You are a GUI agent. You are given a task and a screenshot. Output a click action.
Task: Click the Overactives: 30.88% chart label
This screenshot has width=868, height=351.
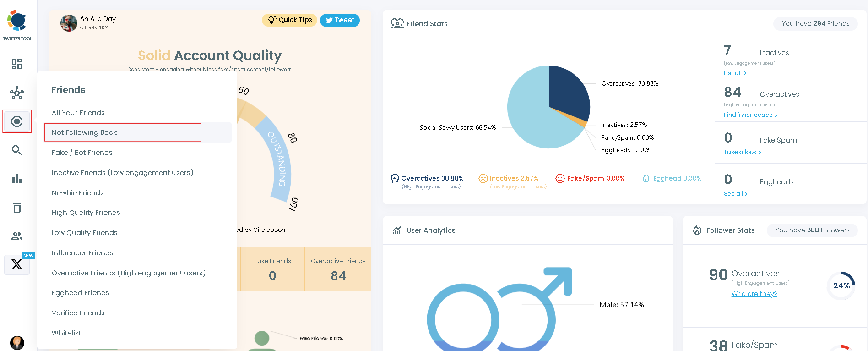(x=630, y=83)
